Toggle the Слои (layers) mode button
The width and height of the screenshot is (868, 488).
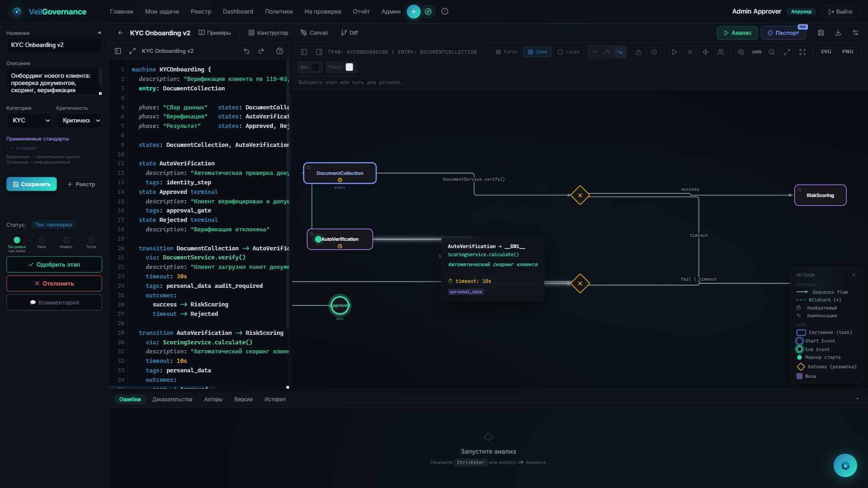coord(537,52)
